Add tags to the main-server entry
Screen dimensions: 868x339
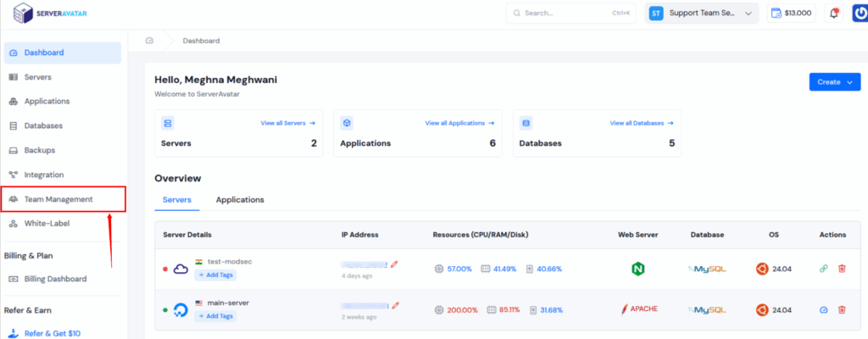[x=216, y=316]
